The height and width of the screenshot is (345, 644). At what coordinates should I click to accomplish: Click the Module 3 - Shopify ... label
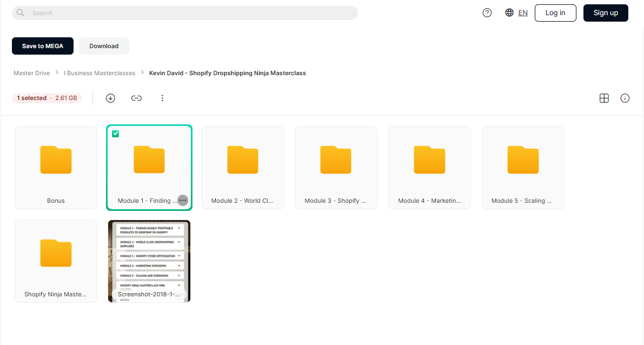pos(335,201)
